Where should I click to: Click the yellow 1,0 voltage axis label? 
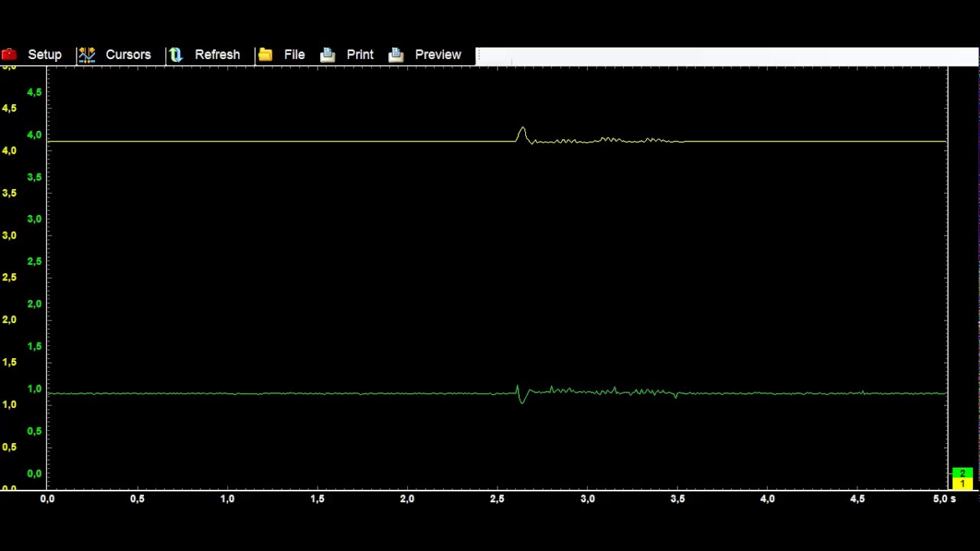coord(9,405)
